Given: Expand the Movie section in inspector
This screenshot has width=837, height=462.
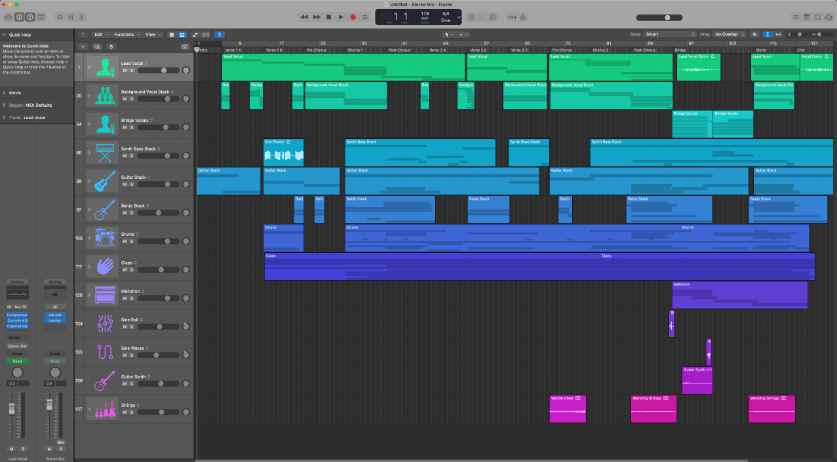Looking at the screenshot, I should pos(4,93).
